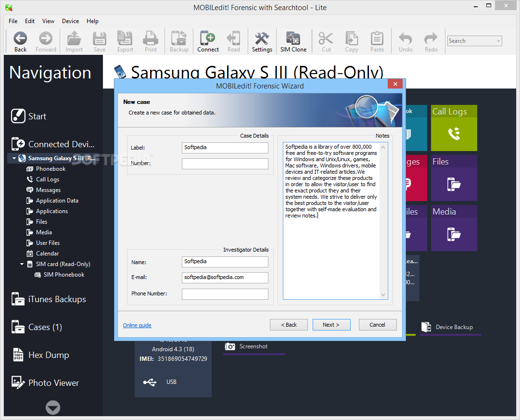Click the E-mail input field

225,278
